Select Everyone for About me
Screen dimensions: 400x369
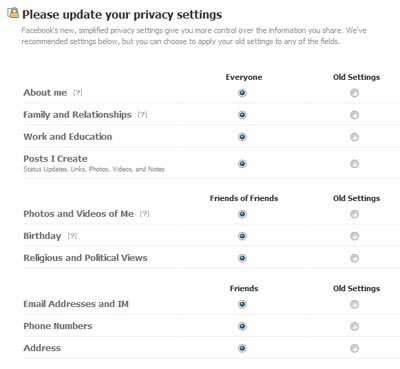point(242,93)
